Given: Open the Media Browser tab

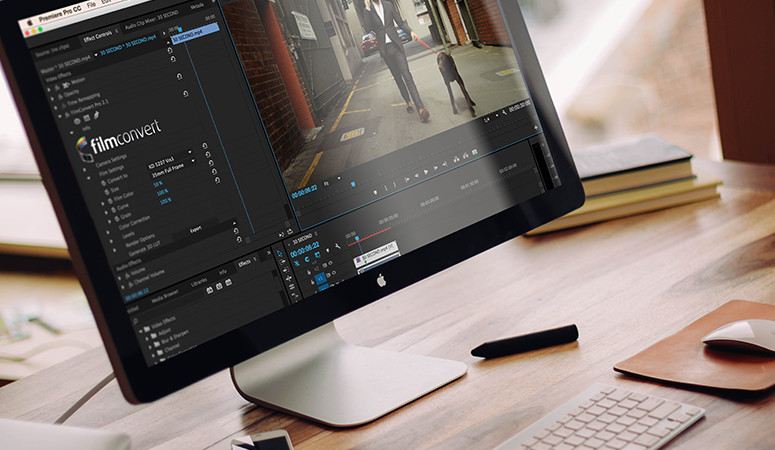Looking at the screenshot, I should click(165, 297).
